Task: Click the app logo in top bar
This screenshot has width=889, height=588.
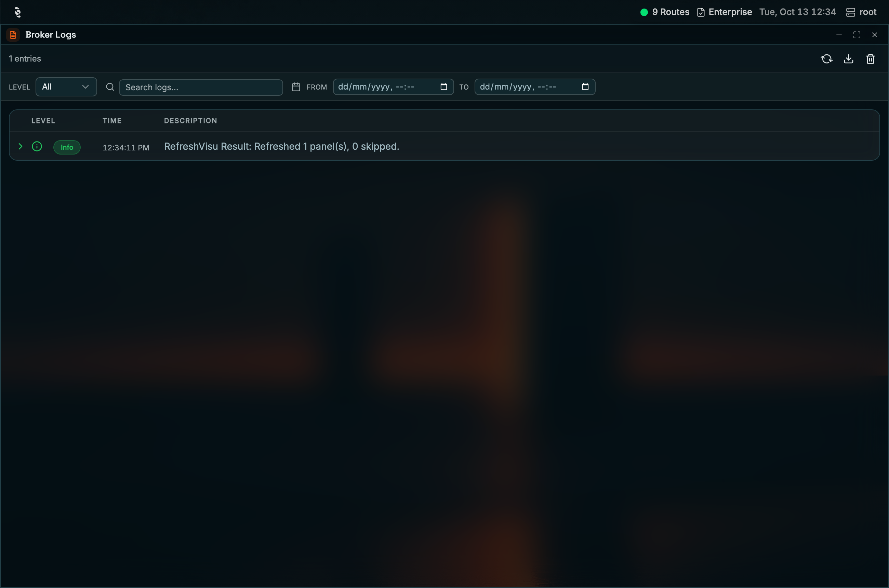Action: pyautogui.click(x=18, y=12)
